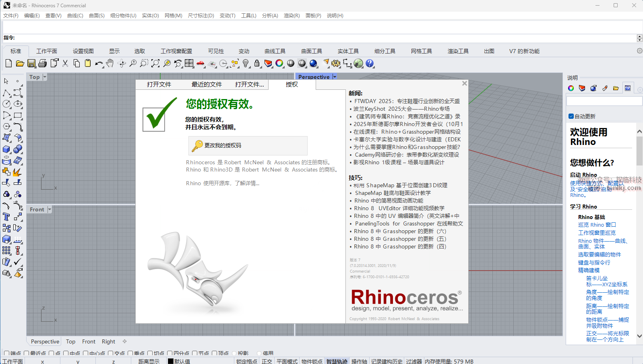Click the red car icon in toolbar
This screenshot has width=643, height=364.
201,64
